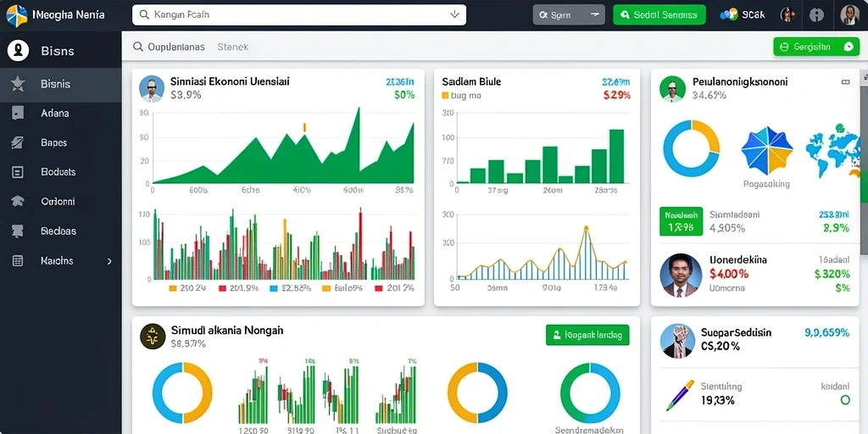Click the Sinniasi Ekononi Uensiaii title

pyautogui.click(x=230, y=81)
